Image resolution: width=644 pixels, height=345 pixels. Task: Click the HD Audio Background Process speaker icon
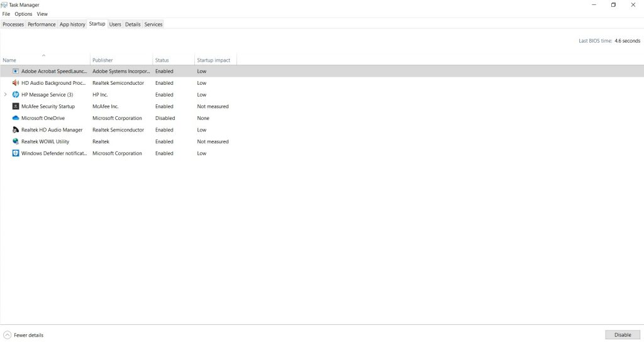tap(16, 83)
